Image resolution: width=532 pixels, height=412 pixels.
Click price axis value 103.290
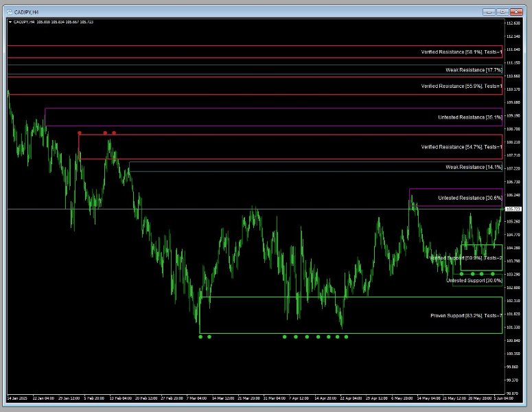pyautogui.click(x=513, y=274)
